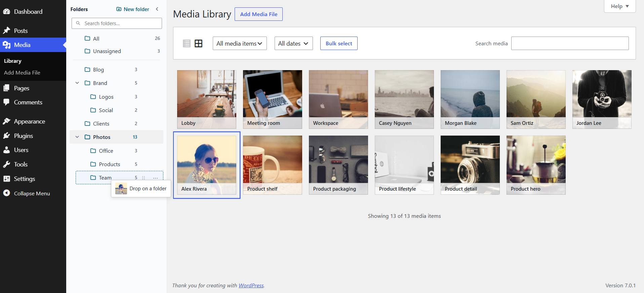
Task: Open the All folder row
Action: coord(117,38)
